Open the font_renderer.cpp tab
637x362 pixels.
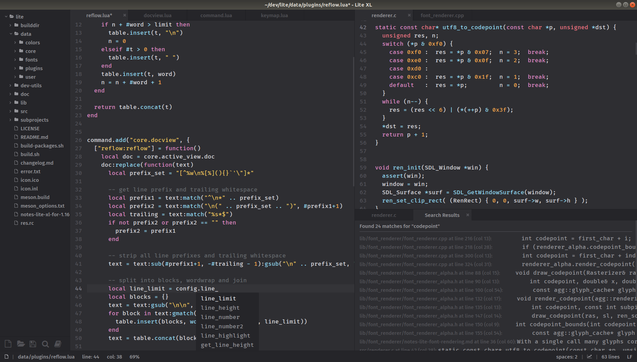tap(442, 15)
